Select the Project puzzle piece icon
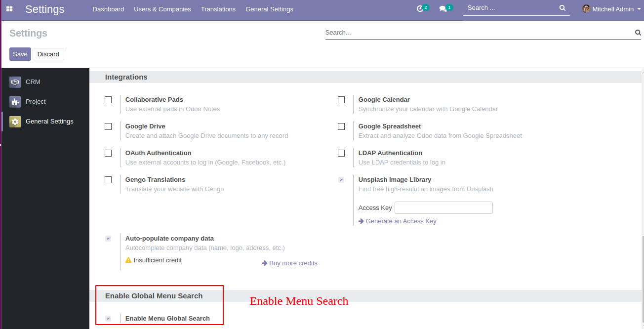This screenshot has width=644, height=329. pos(15,102)
